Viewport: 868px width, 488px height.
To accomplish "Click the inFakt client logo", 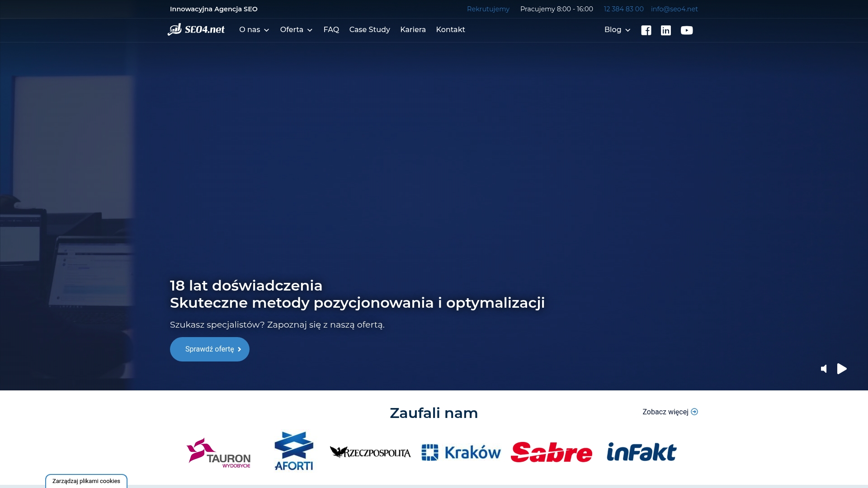I will click(642, 452).
